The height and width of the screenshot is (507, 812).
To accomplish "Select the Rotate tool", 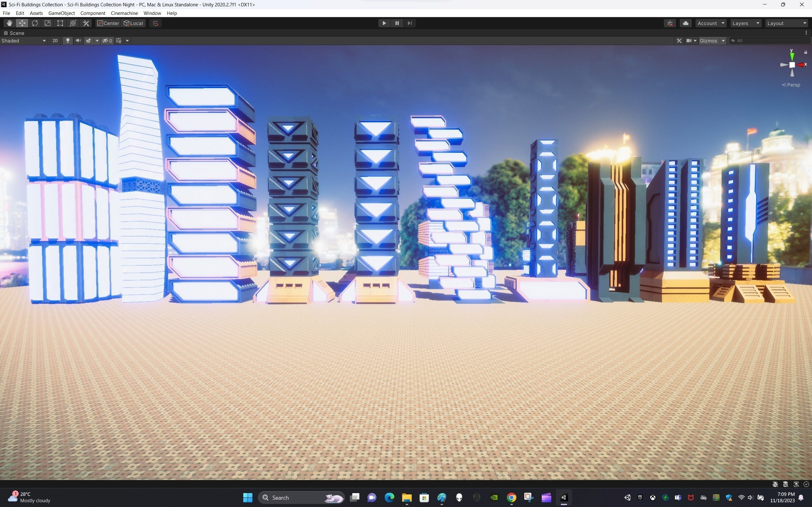I will coord(35,23).
